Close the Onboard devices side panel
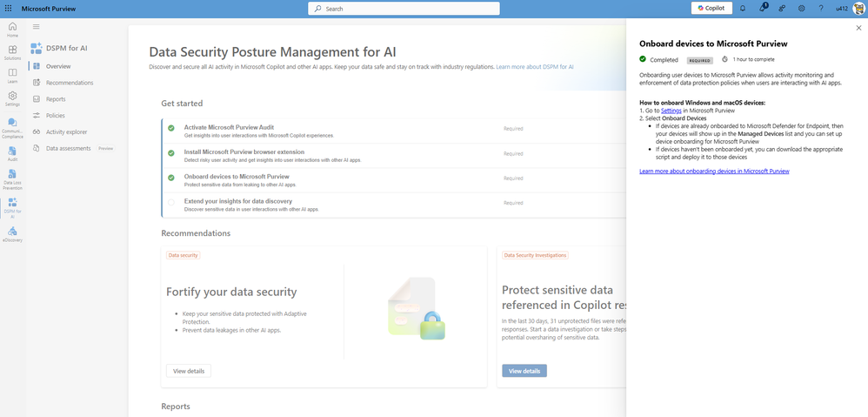Screen dimensions: 868x417 click(x=858, y=28)
